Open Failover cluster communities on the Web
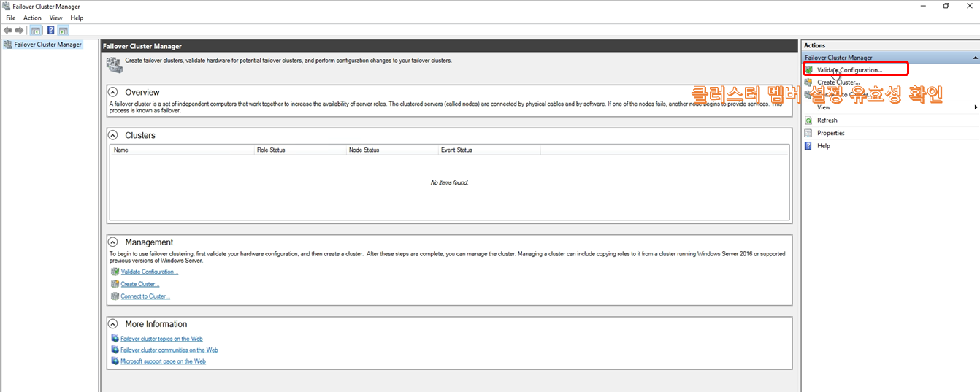The width and height of the screenshot is (980, 392). coord(169,350)
